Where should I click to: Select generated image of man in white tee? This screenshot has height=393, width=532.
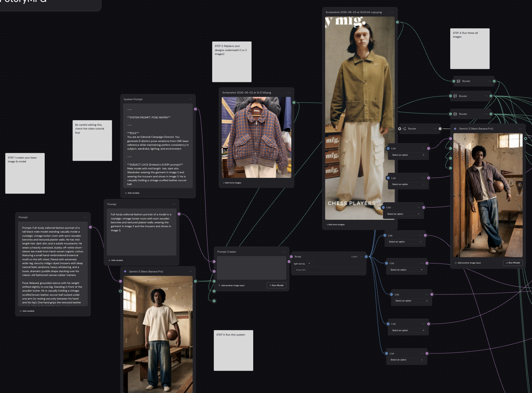pyautogui.click(x=158, y=334)
